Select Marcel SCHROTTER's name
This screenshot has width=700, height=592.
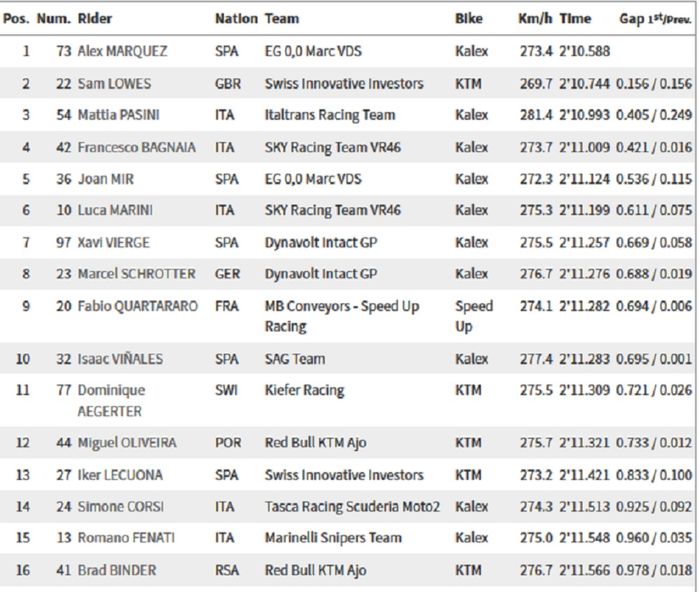point(137,274)
